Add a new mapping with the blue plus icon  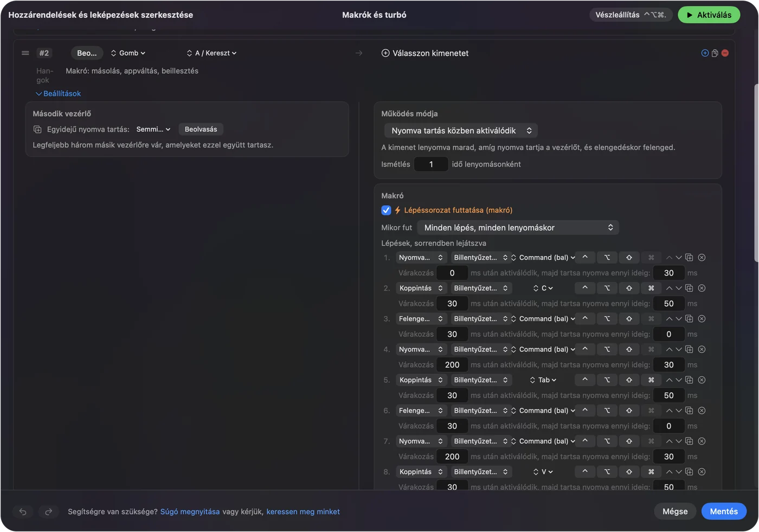(x=705, y=53)
